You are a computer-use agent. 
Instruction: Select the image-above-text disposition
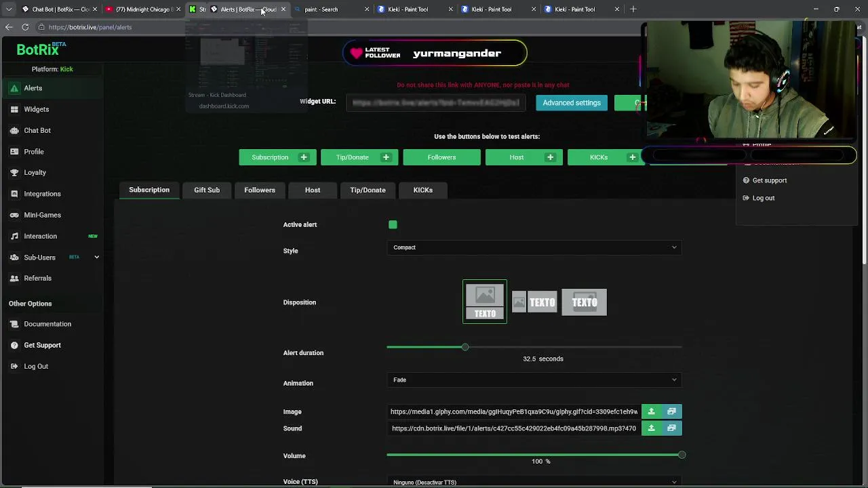(x=485, y=302)
